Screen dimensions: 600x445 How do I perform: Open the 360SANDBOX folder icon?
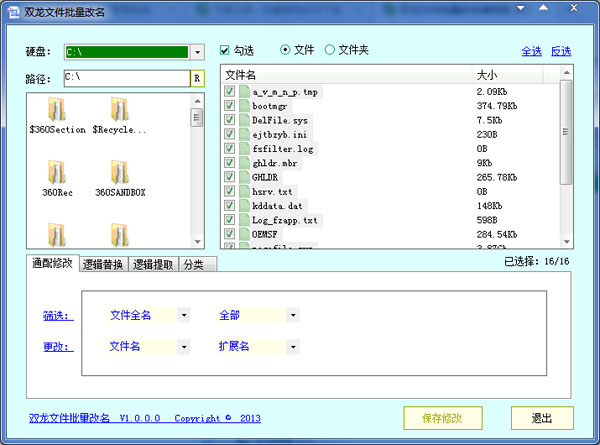click(119, 172)
